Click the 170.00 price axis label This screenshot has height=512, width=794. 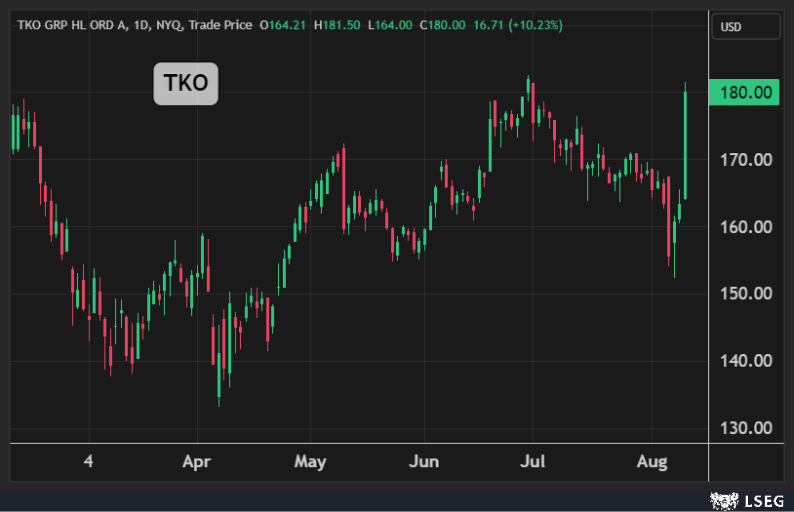coord(748,159)
